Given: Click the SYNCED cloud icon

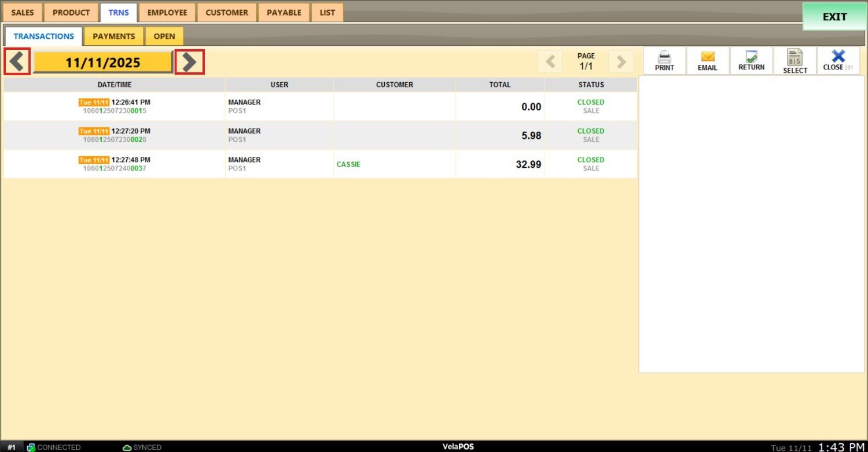Looking at the screenshot, I should click(x=127, y=447).
